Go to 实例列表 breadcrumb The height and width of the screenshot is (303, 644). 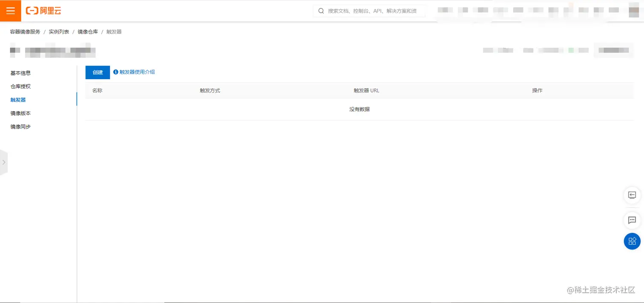59,32
